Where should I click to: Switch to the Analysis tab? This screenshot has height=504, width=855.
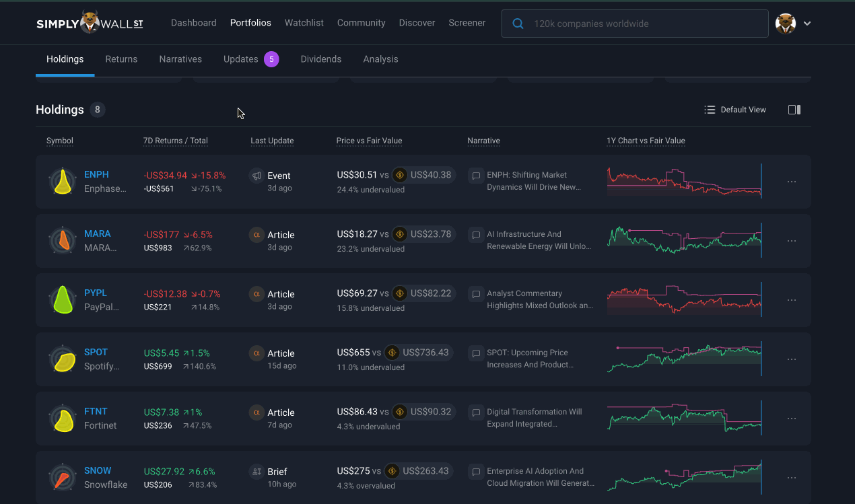381,59
